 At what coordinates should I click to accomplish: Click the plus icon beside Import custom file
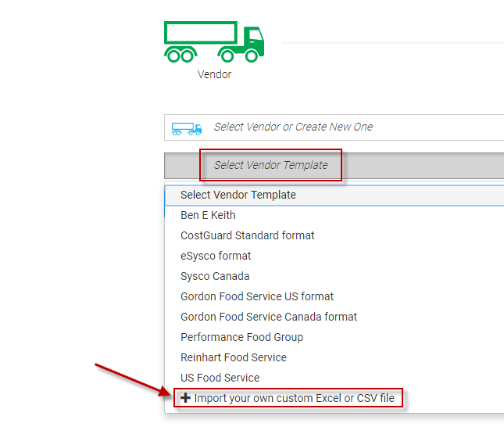(185, 398)
